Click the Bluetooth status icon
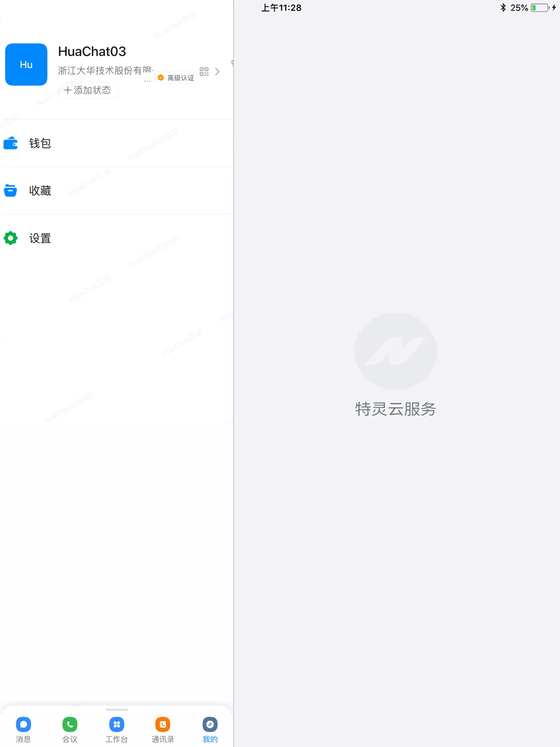The image size is (560, 747). pyautogui.click(x=503, y=8)
